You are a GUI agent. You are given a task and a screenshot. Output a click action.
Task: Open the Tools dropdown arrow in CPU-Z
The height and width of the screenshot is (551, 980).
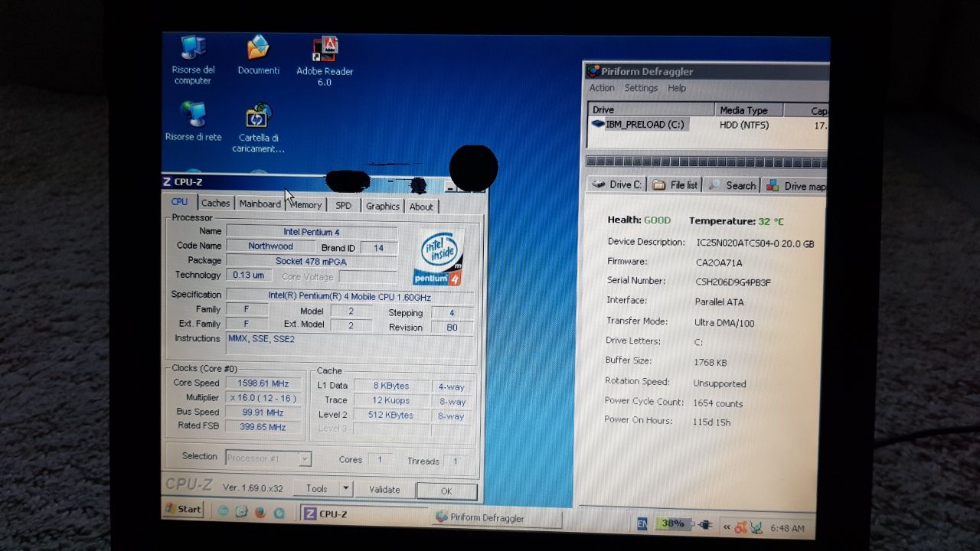pyautogui.click(x=345, y=488)
